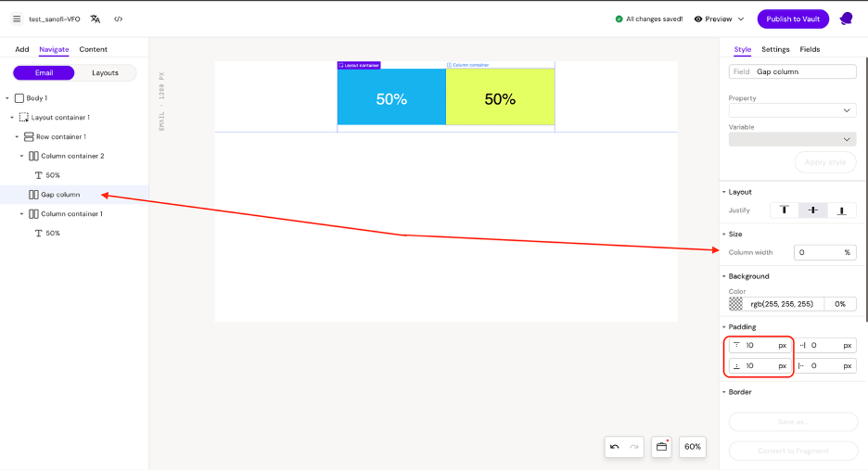Open the Property dropdown

pyautogui.click(x=792, y=110)
